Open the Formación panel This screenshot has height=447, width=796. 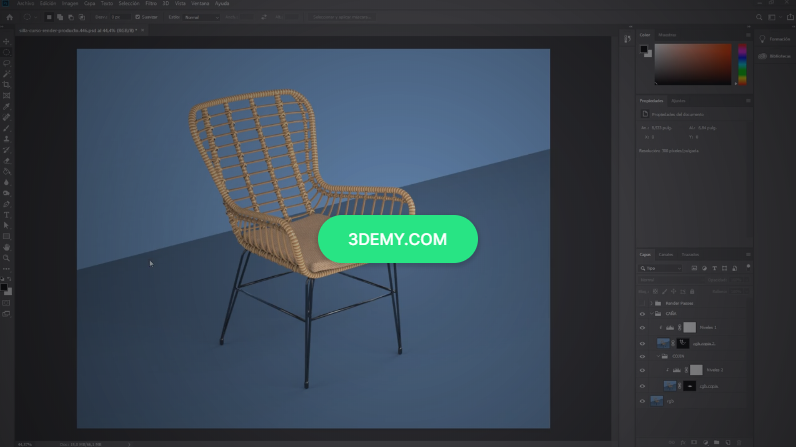775,39
